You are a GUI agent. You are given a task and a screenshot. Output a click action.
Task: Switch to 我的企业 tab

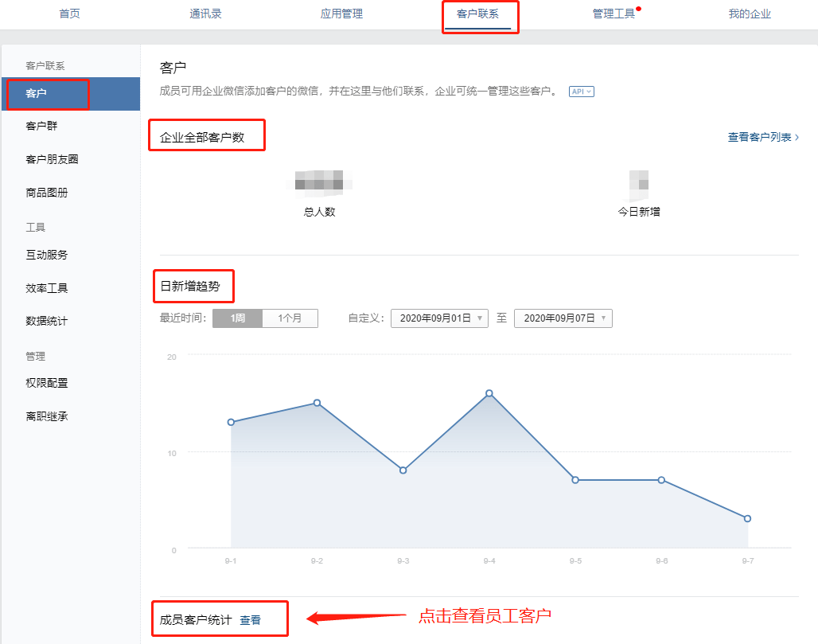750,14
